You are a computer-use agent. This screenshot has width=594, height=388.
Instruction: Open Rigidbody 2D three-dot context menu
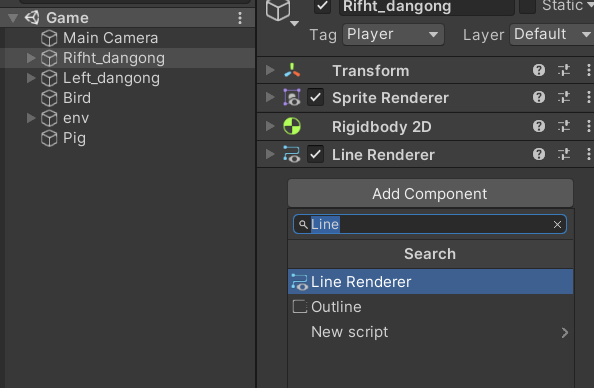pos(588,126)
